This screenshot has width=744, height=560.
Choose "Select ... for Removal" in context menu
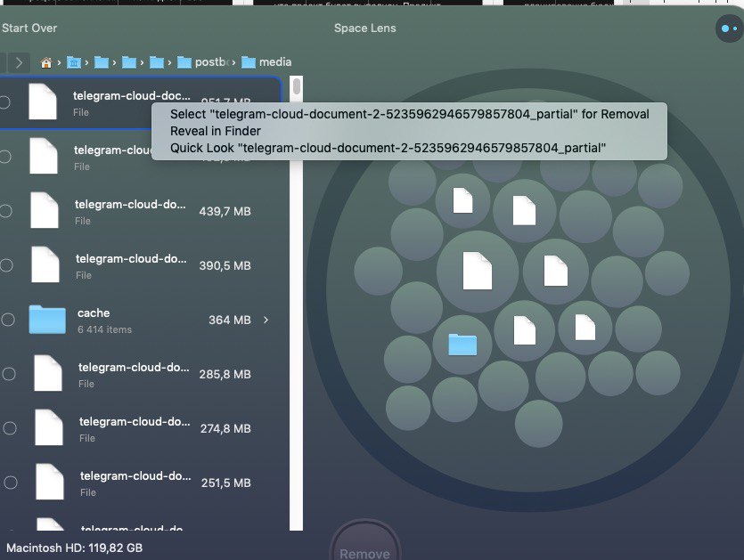point(410,114)
